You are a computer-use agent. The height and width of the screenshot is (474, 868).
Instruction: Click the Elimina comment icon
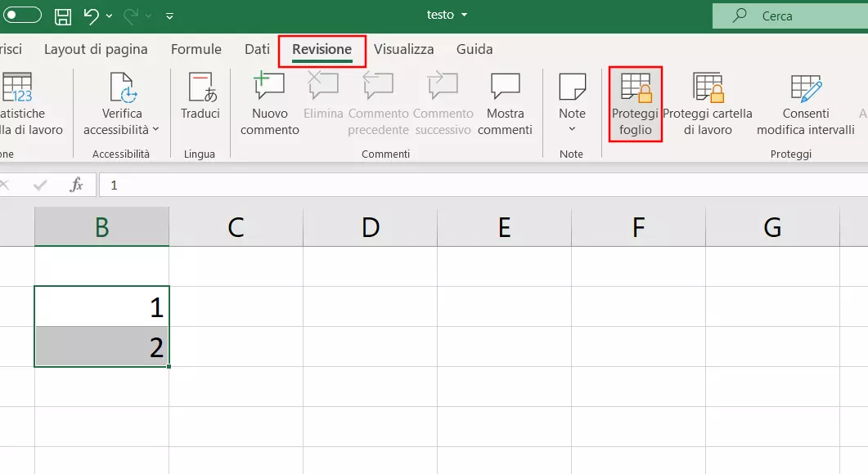tap(322, 87)
